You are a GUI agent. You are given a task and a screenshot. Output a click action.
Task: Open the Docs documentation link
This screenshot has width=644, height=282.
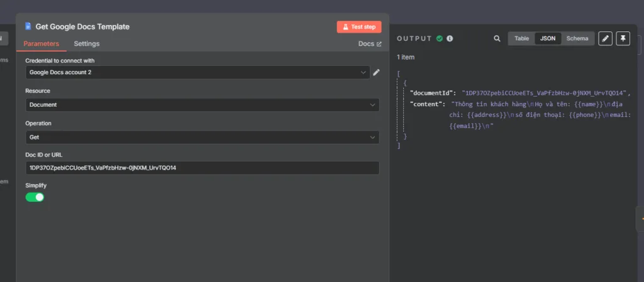[x=370, y=44]
